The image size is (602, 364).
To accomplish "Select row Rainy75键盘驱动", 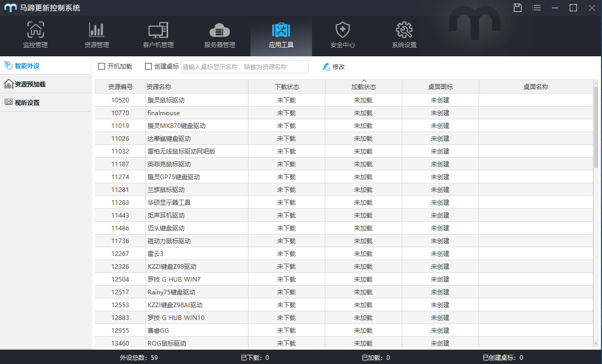I will tap(344, 292).
